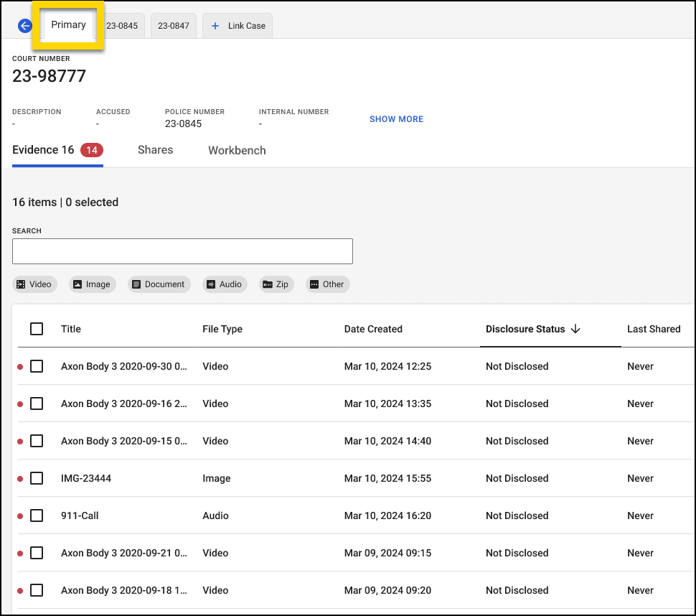The image size is (696, 616).
Task: Sort table by Date Created column
Action: tap(373, 329)
